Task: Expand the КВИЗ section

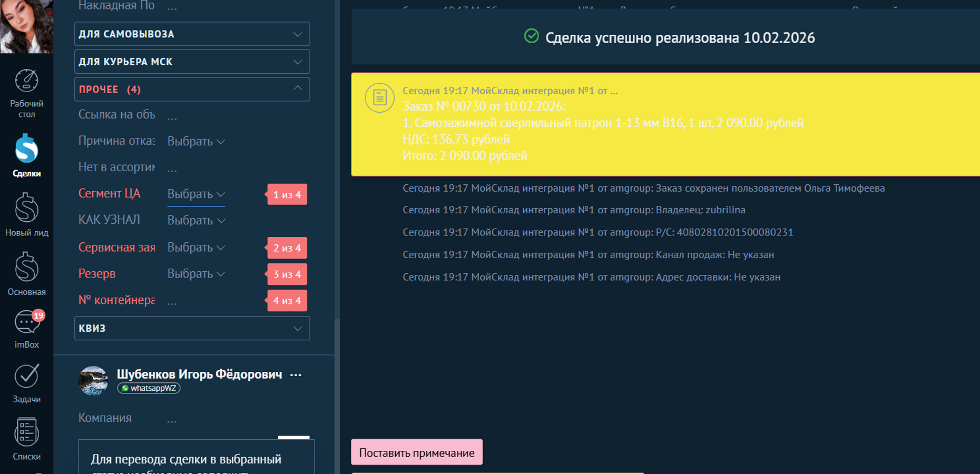Action: 192,328
